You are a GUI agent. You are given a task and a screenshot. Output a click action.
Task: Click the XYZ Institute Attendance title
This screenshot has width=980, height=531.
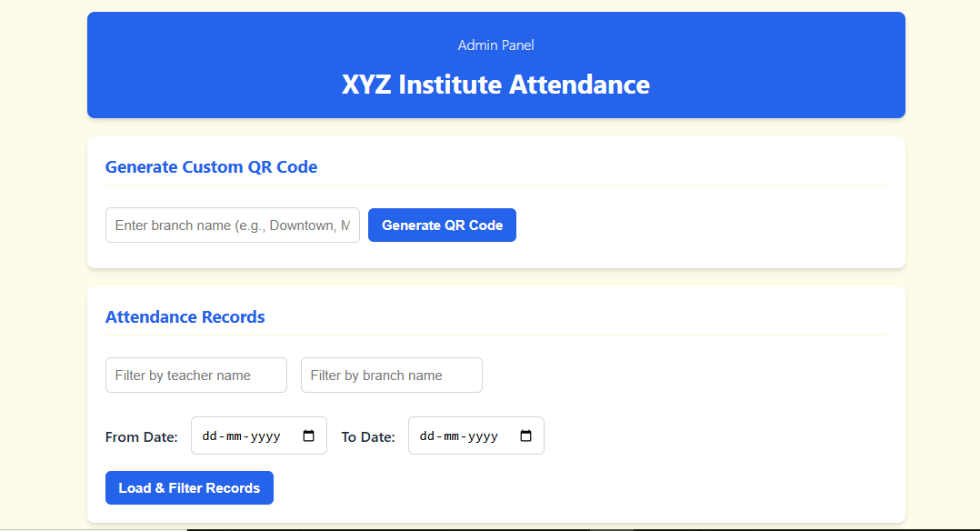(x=495, y=85)
